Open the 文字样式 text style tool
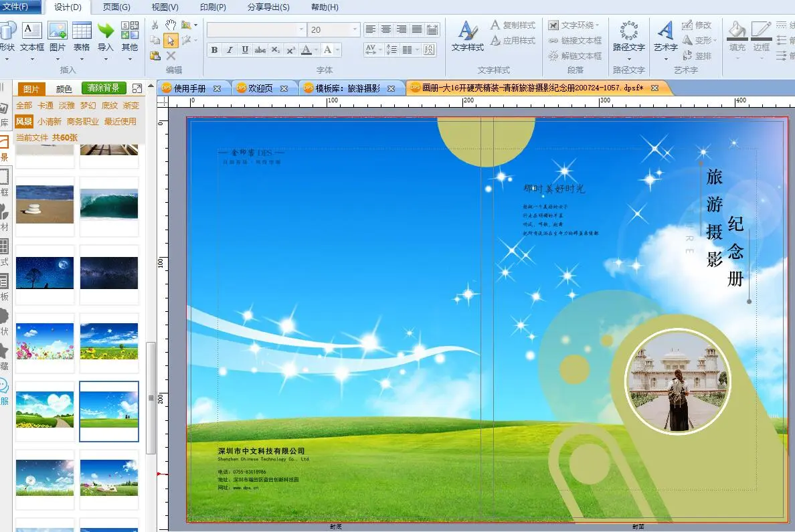 point(468,37)
